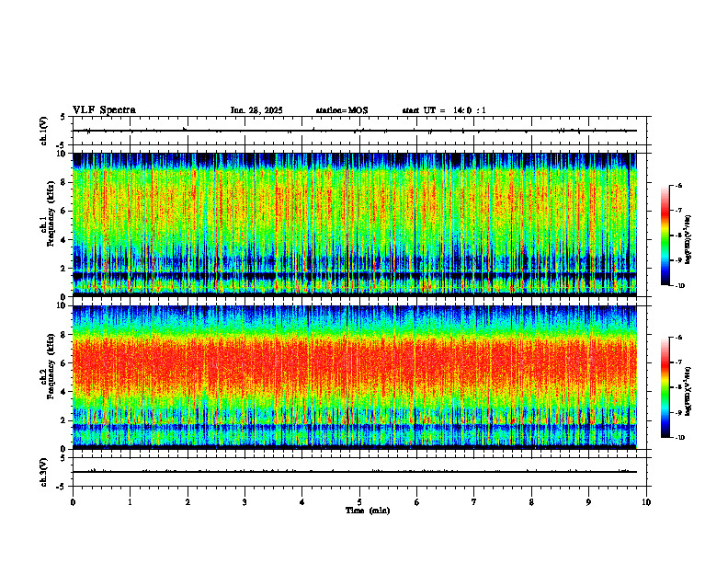Click the "station=MOS" header text
The image size is (728, 563).
[x=342, y=110]
